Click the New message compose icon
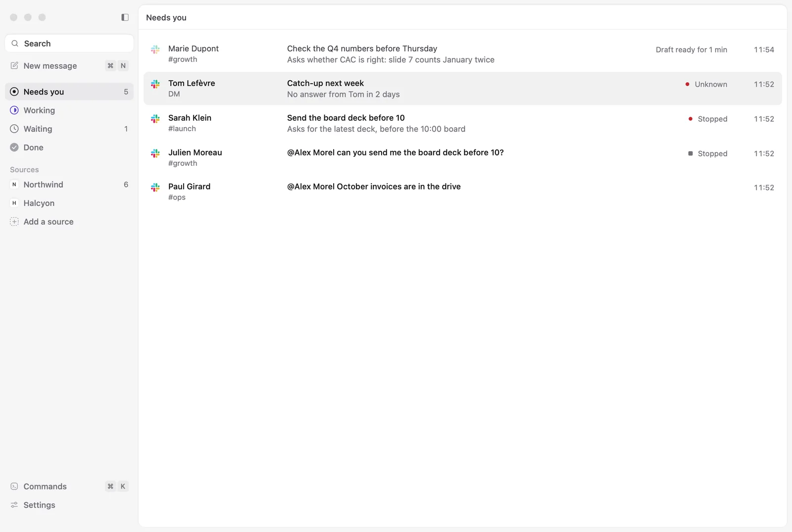This screenshot has height=532, width=792. pyautogui.click(x=14, y=66)
